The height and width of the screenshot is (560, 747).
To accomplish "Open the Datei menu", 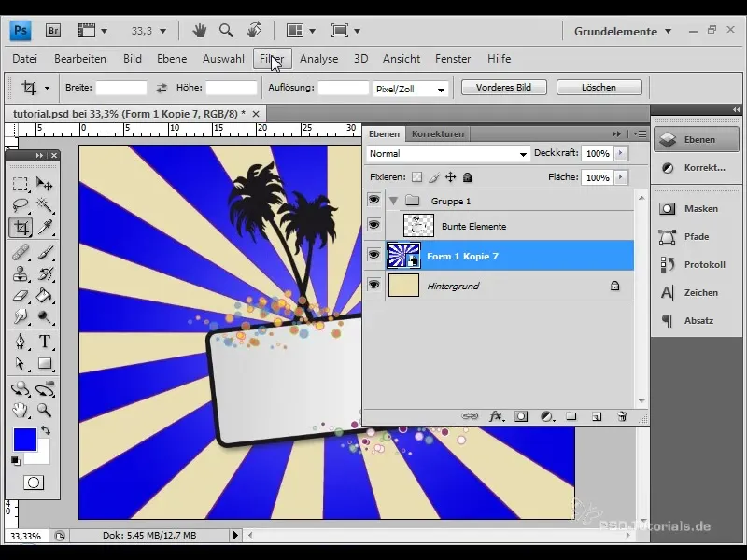I will [x=25, y=59].
